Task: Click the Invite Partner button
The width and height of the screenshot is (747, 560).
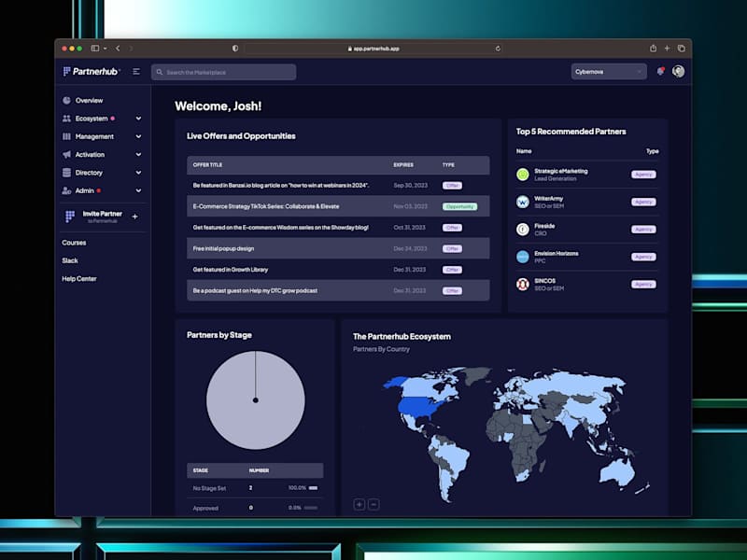Action: pyautogui.click(x=103, y=217)
